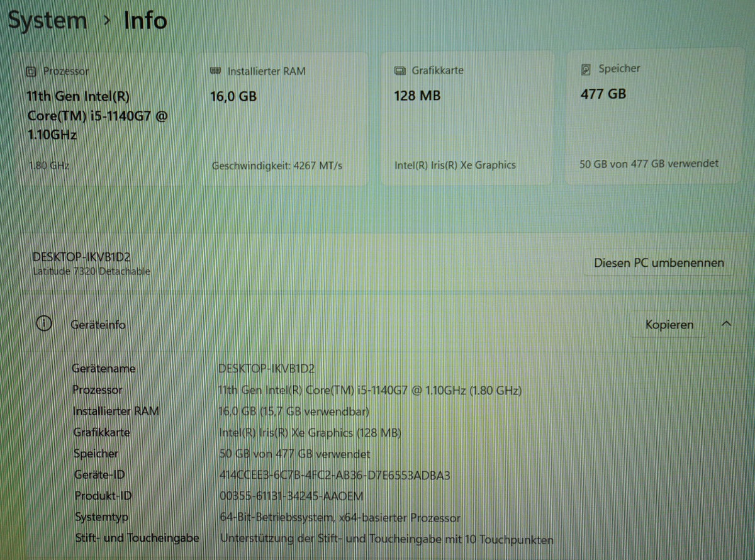The height and width of the screenshot is (560, 755).
Task: Click the Speicher storage icon
Action: [x=586, y=69]
